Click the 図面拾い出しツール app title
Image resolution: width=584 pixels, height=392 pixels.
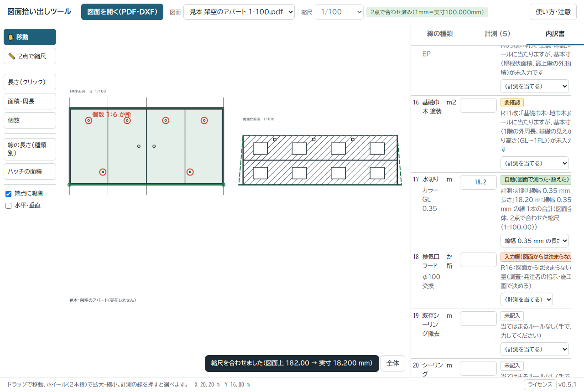click(39, 12)
